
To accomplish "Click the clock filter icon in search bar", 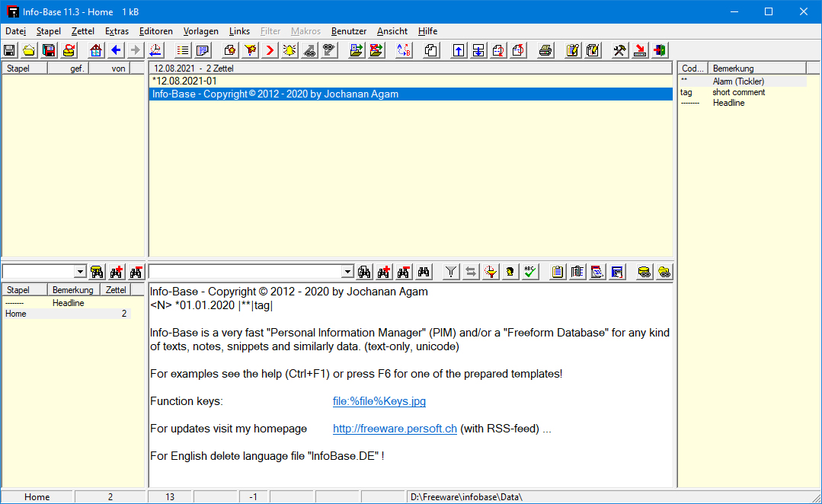I will (491, 271).
